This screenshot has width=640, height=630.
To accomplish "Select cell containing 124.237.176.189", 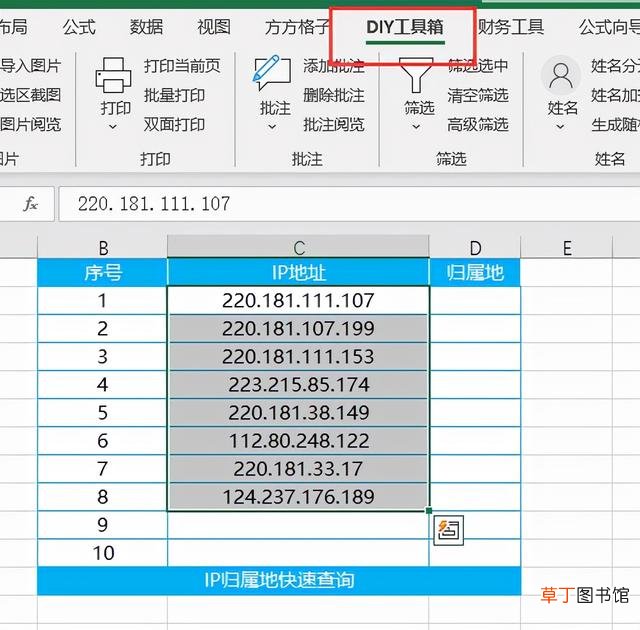I will 298,497.
